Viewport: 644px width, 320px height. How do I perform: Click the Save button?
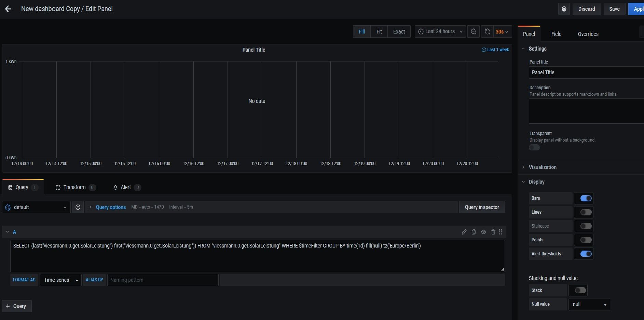point(614,9)
